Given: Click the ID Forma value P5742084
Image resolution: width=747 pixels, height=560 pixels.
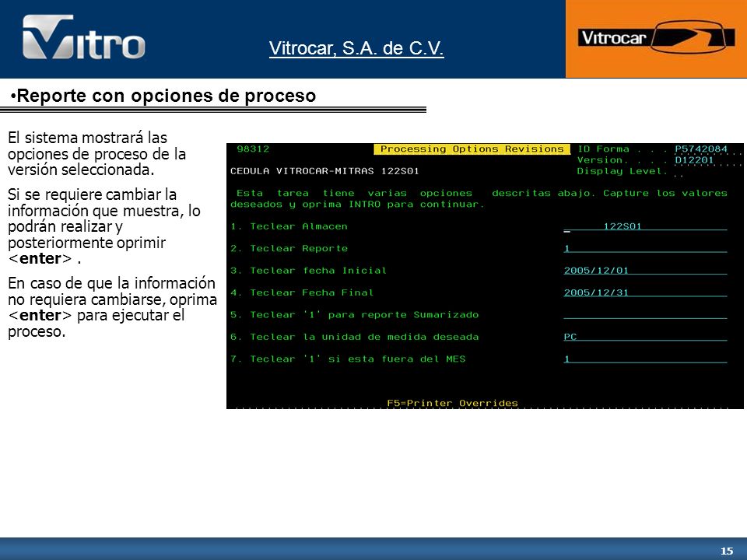Looking at the screenshot, I should click(701, 149).
